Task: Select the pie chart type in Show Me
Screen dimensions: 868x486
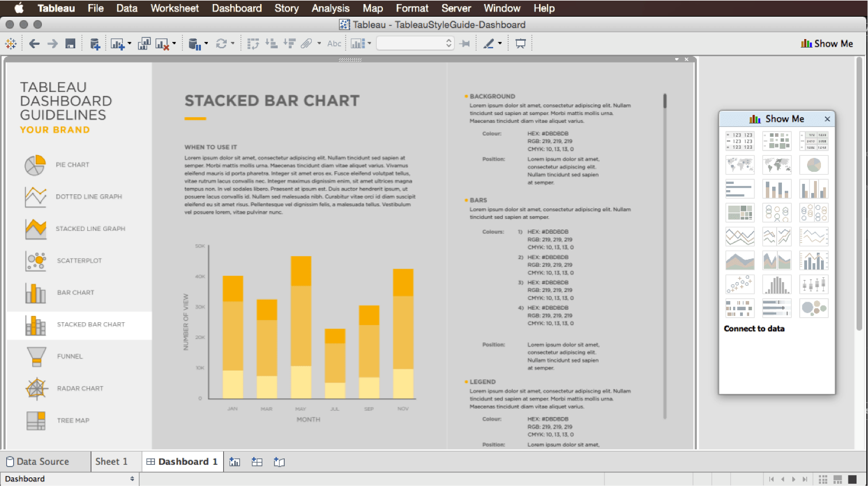Action: point(813,165)
